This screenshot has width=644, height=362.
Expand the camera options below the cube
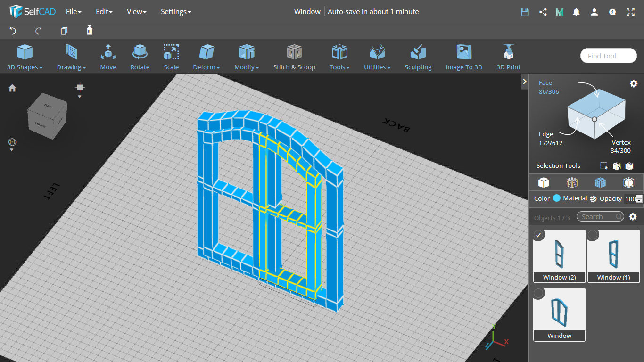pyautogui.click(x=80, y=97)
